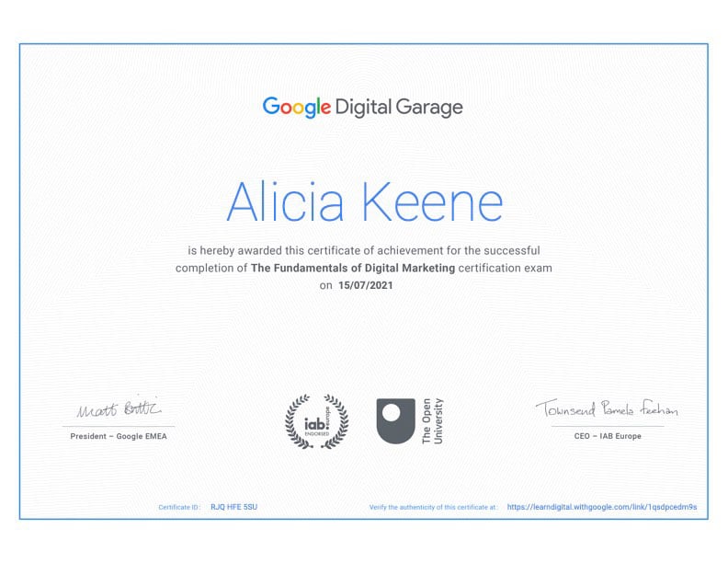
Task: Click the exam date 15/07/2021
Action: (366, 285)
